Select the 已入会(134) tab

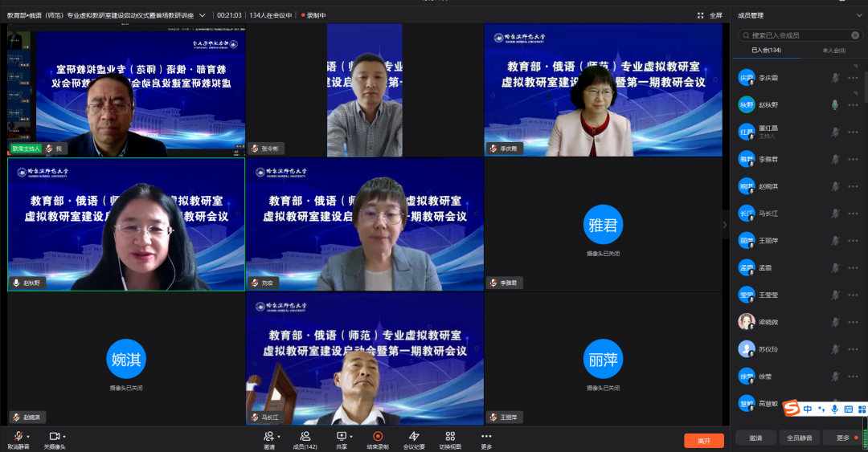pyautogui.click(x=766, y=51)
